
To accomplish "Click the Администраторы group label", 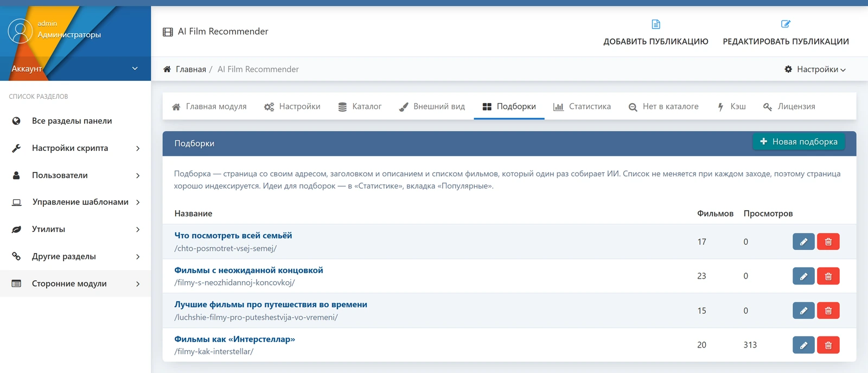I will point(69,35).
